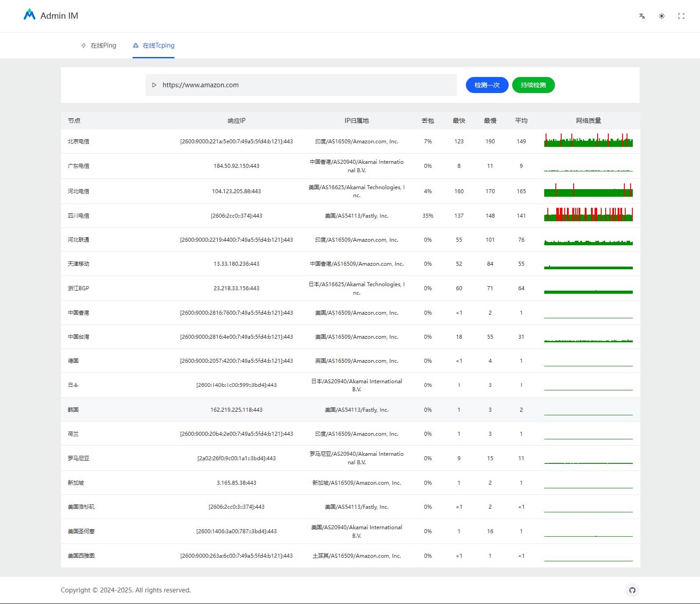Enter fullscreen mode via the expand icon
700x604 pixels.
(x=681, y=16)
